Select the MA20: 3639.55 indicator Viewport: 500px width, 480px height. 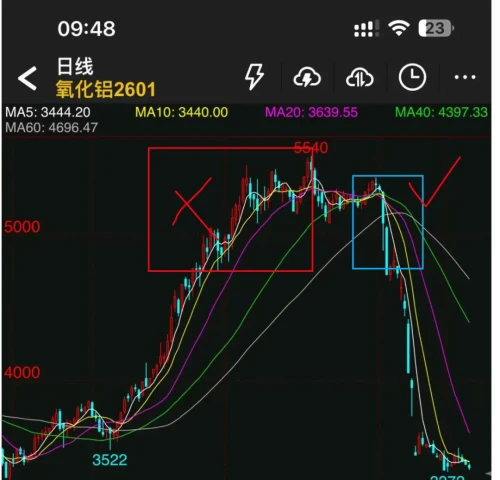click(312, 112)
